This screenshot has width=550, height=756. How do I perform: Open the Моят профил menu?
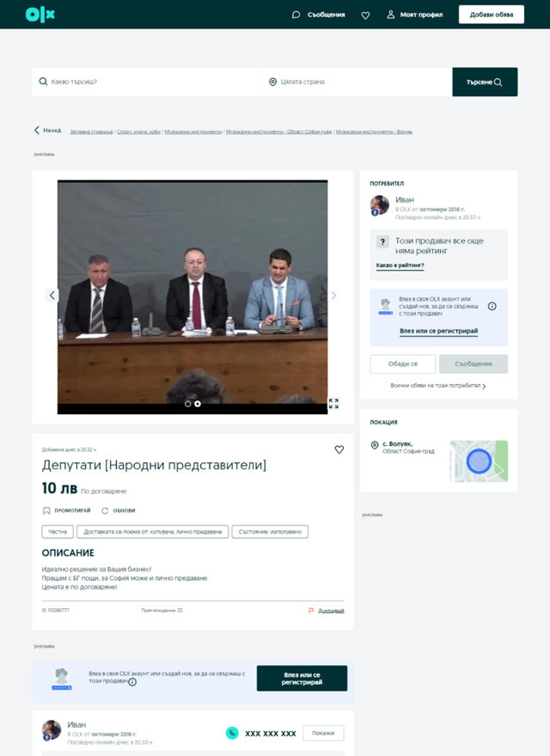click(x=415, y=15)
